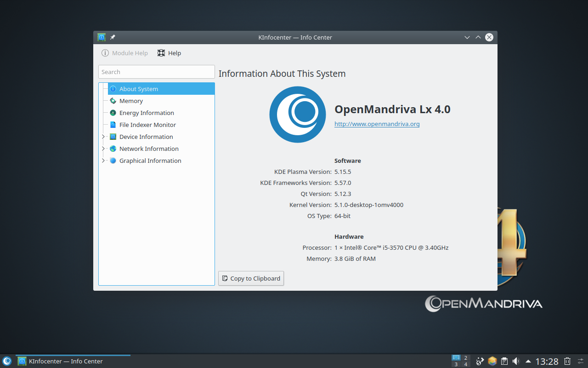The image size is (588, 368).
Task: Show hidden system tray icons with the arrow
Action: (x=528, y=361)
